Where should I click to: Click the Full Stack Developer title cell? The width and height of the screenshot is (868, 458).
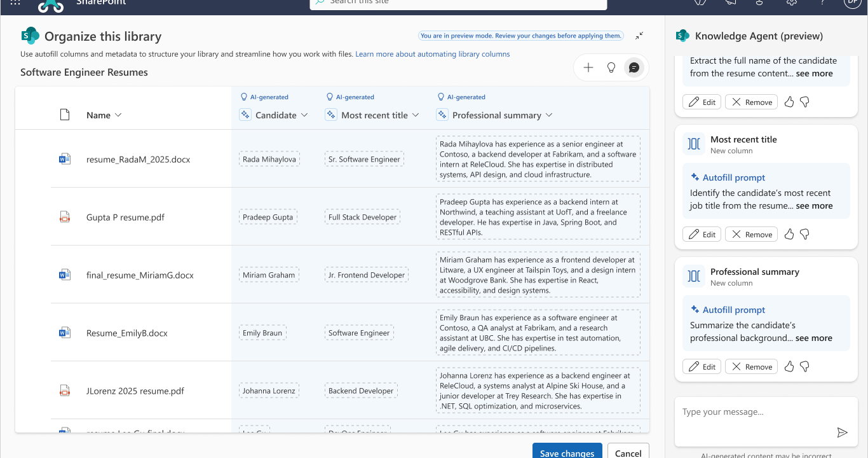(x=362, y=217)
